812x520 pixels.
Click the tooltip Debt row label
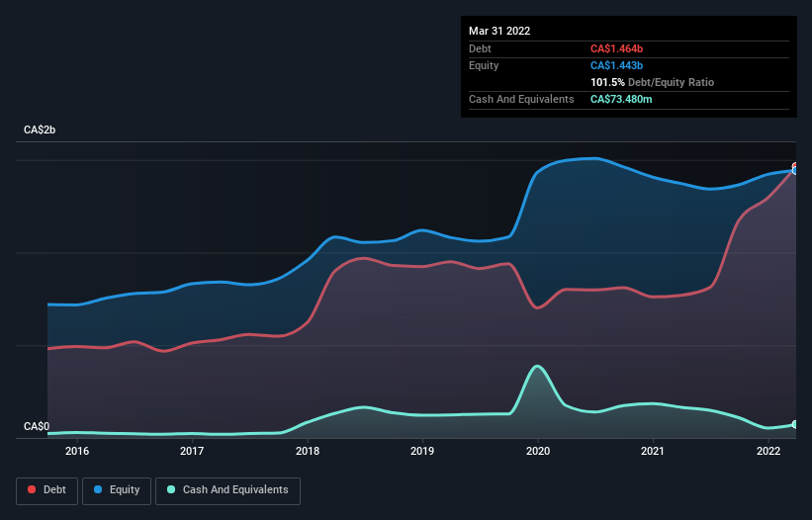pyautogui.click(x=480, y=48)
